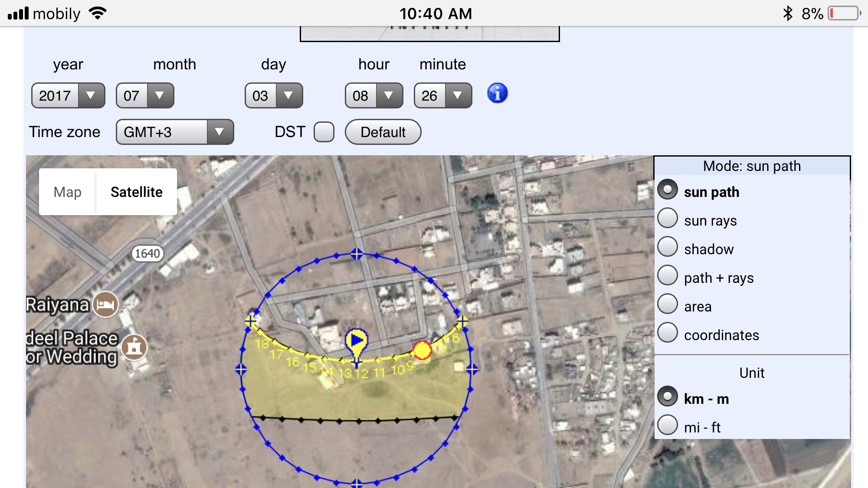Select the sun rays mode
Image resolution: width=868 pixels, height=488 pixels.
(x=668, y=219)
